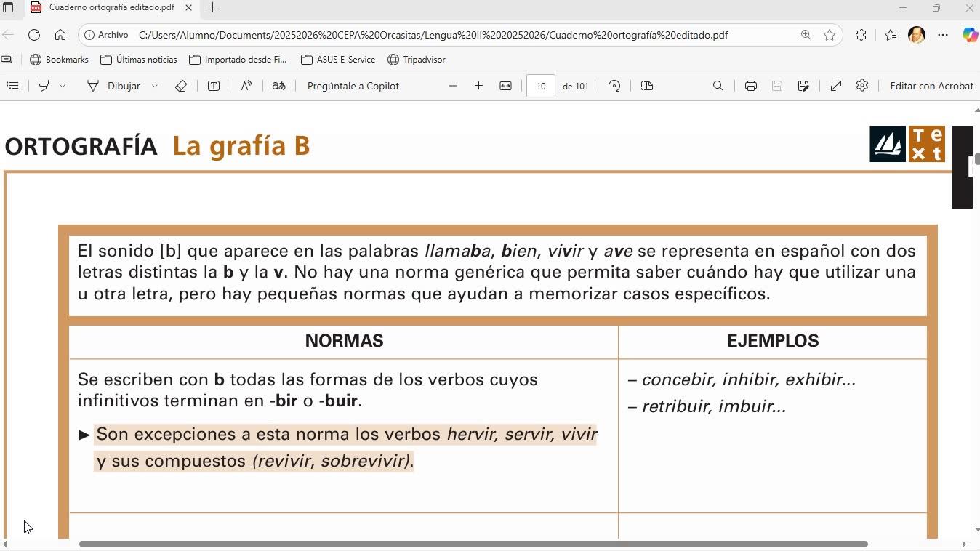
Task: Start read aloud for the PDF
Action: tap(246, 86)
